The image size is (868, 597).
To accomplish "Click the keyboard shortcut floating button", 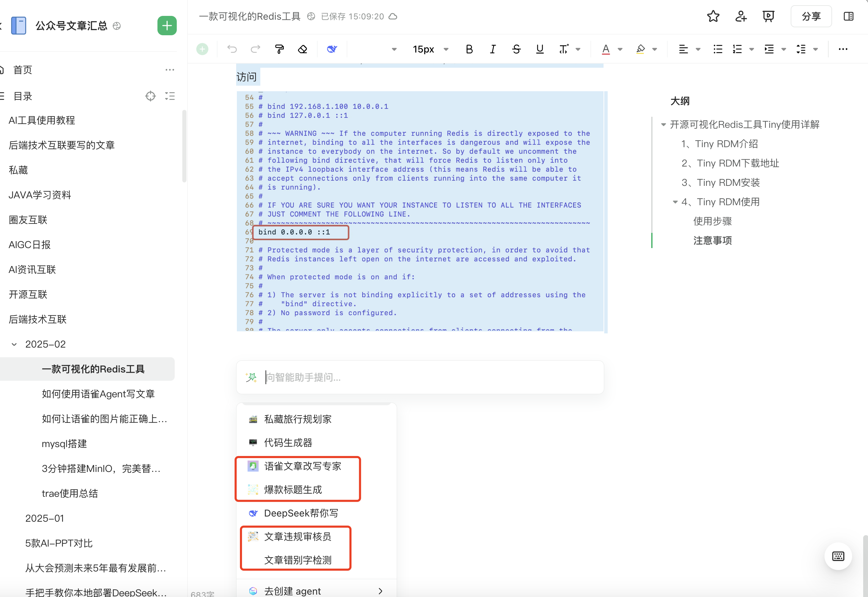I will point(838,556).
